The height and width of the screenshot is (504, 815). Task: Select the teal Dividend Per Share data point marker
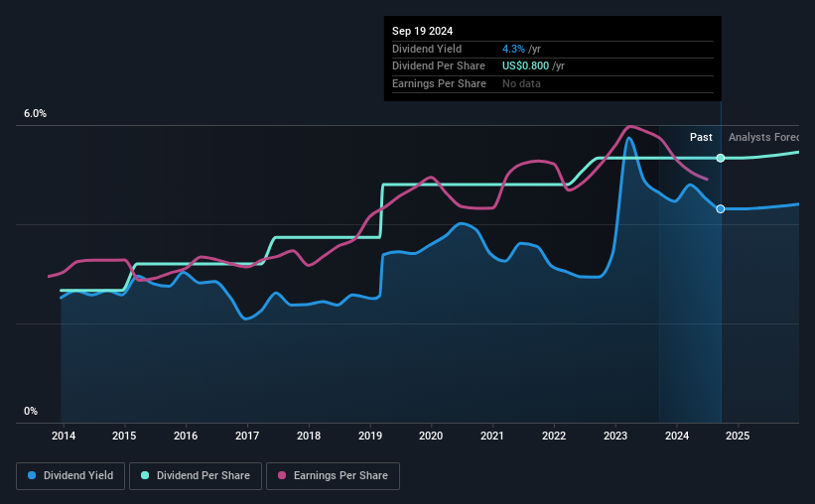[x=721, y=158]
